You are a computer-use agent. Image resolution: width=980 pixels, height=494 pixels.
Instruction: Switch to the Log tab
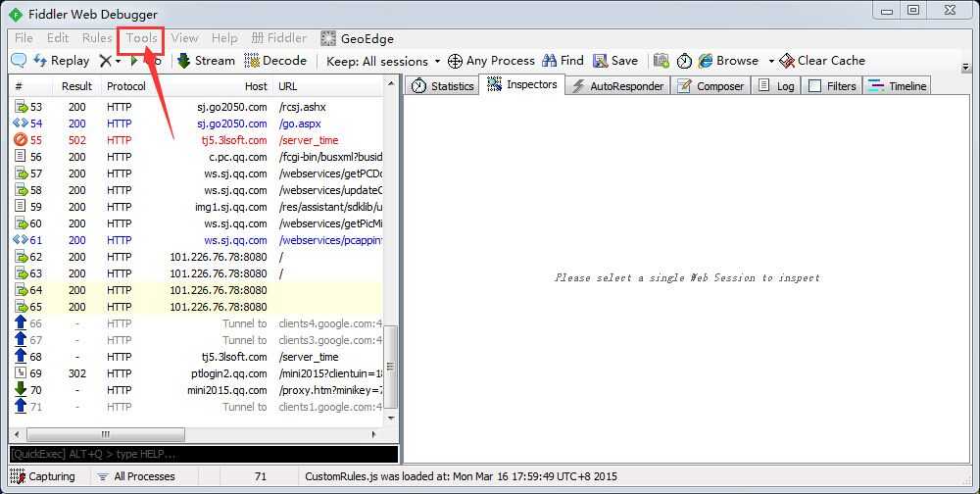coord(776,86)
